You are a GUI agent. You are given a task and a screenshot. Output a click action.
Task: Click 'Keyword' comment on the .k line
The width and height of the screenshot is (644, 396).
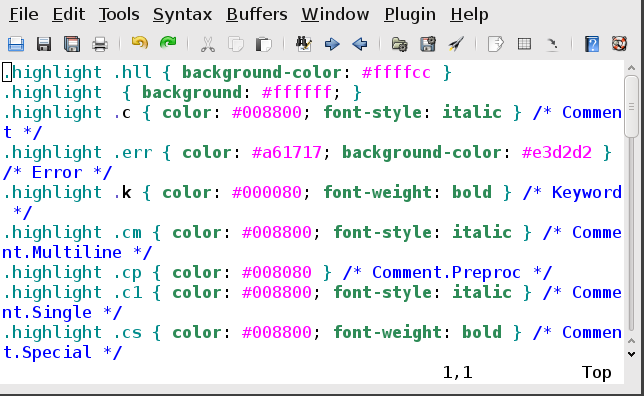pos(586,193)
